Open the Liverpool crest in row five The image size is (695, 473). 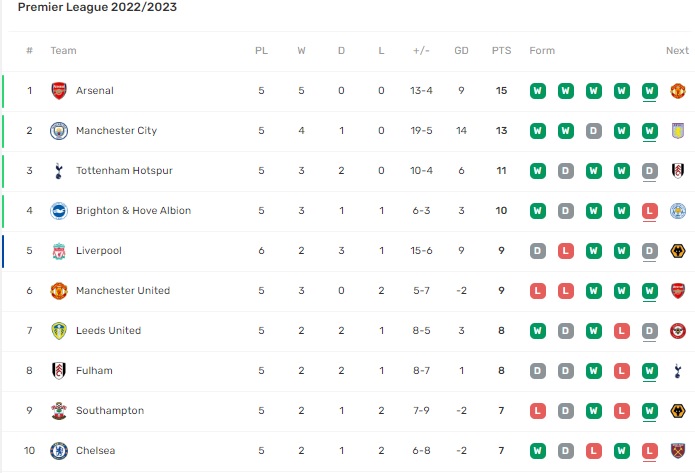[59, 251]
